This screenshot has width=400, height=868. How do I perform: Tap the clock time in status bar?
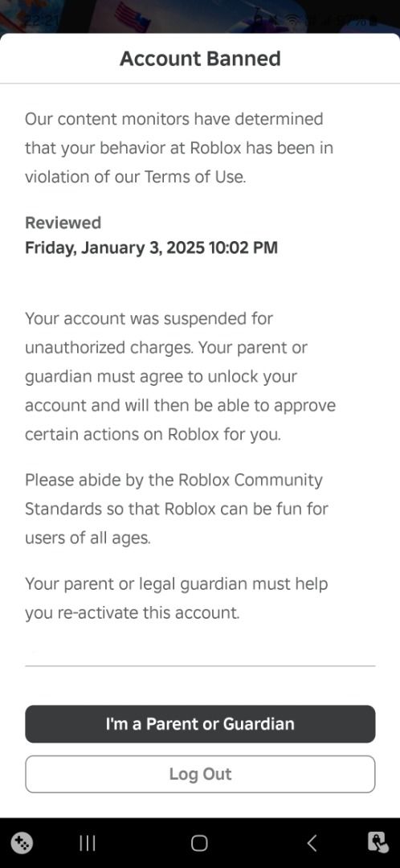(x=42, y=22)
